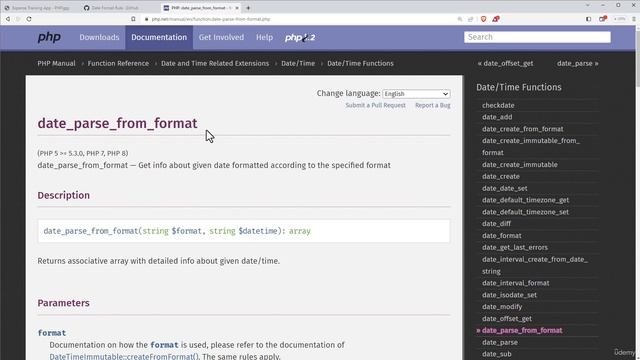Open the Change language dropdown

(416, 94)
